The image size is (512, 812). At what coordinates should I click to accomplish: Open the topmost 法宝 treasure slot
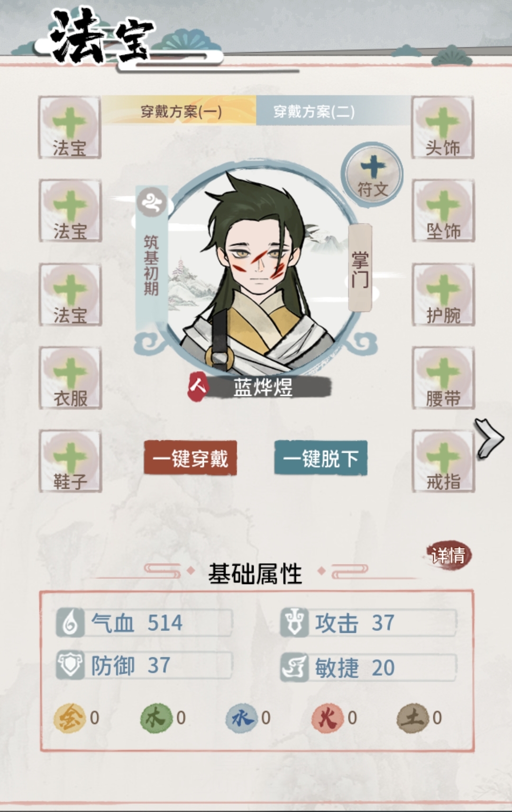click(69, 128)
